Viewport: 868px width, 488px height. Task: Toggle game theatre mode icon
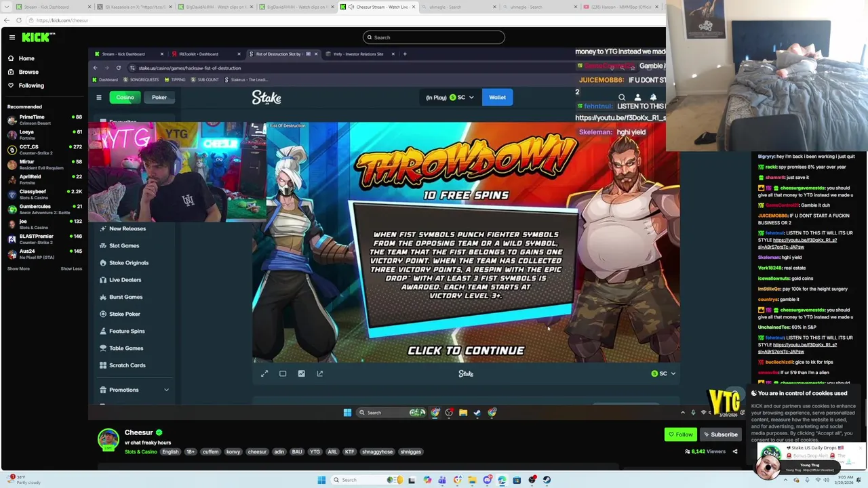tap(283, 373)
